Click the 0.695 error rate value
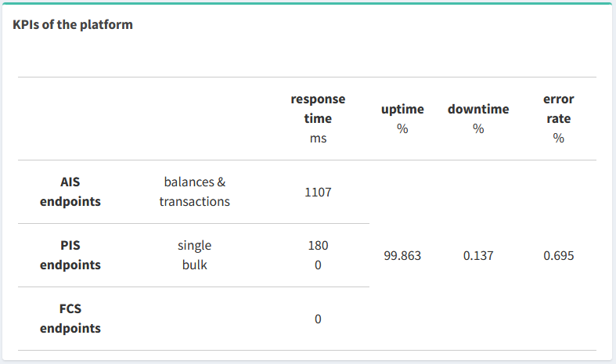Viewport: 616px width, 364px height. (558, 255)
